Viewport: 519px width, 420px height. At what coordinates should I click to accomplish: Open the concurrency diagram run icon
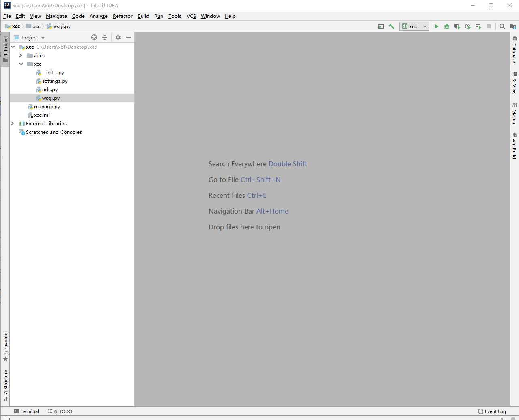point(478,26)
